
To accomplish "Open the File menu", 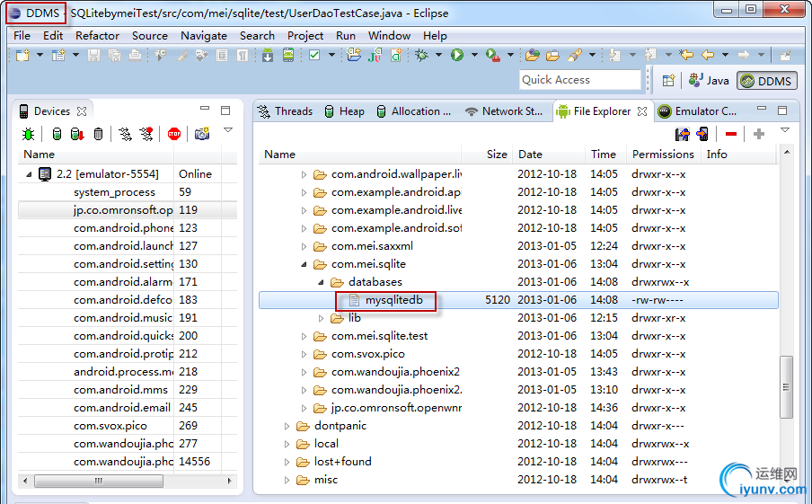I will [x=22, y=36].
